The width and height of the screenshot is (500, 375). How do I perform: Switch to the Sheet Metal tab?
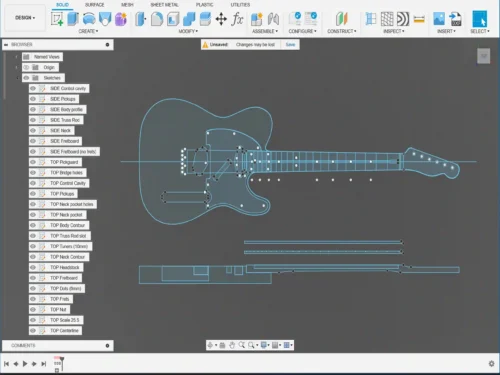click(164, 5)
